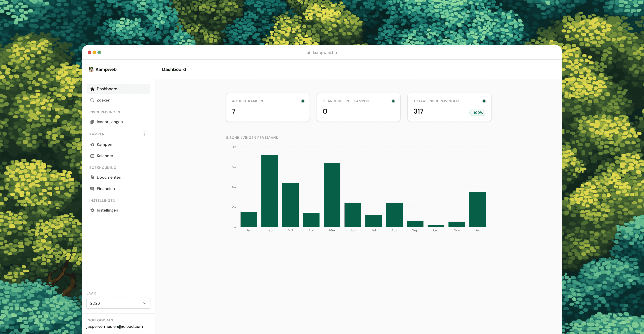
Task: Click the Instellingen gear icon
Action: pos(92,210)
